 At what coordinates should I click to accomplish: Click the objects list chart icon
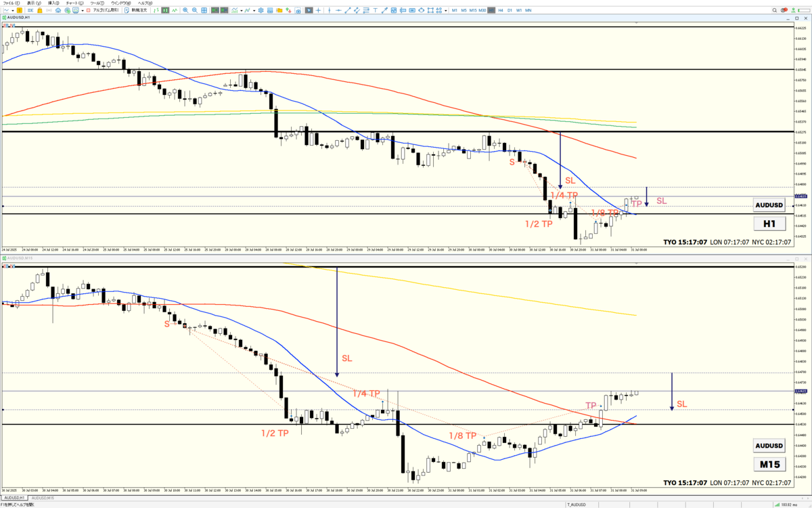[x=248, y=11]
